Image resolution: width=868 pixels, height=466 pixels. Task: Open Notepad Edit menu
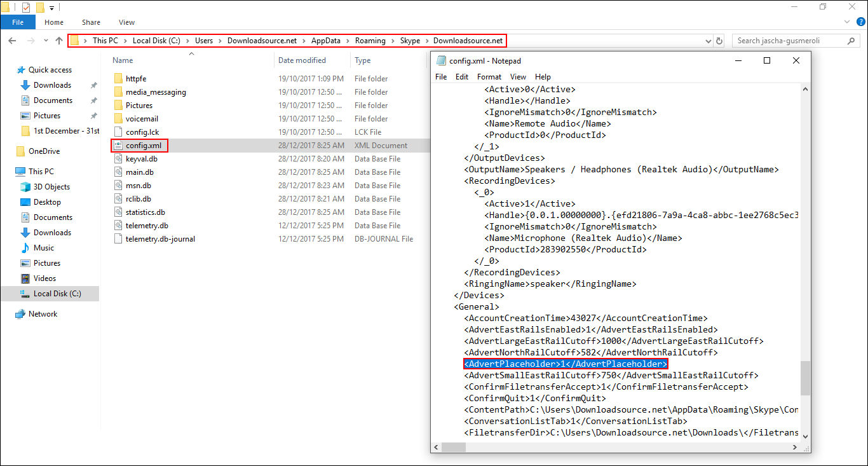(462, 77)
